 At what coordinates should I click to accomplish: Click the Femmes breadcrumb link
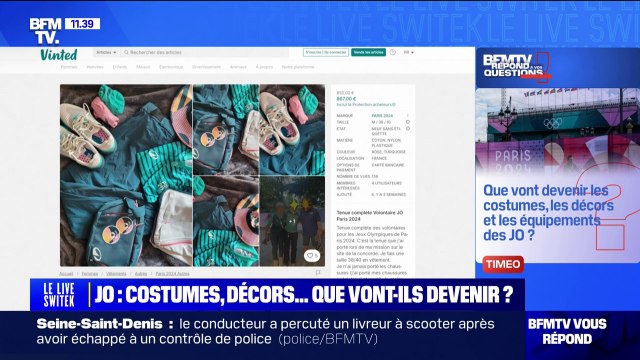tap(89, 274)
